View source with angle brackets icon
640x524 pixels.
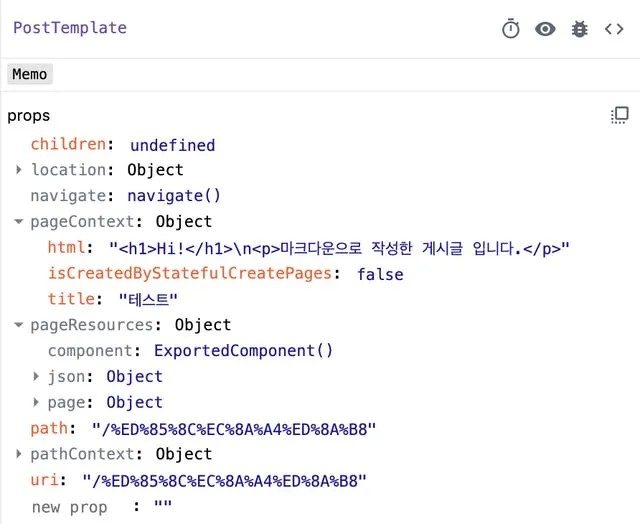(614, 29)
